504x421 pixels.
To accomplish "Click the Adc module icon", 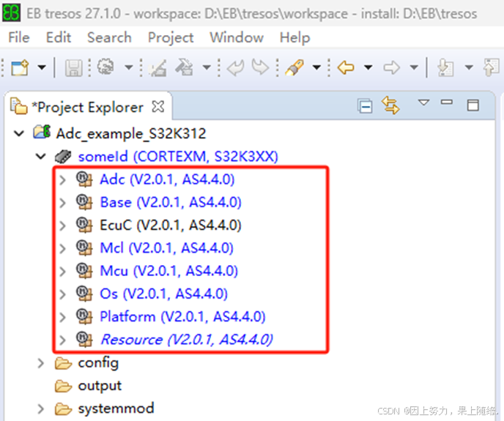I will tap(84, 179).
